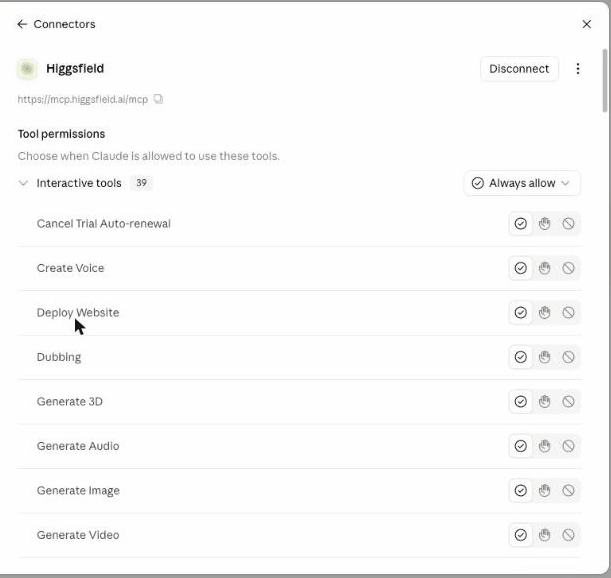Collapse the Interactive tools section
This screenshot has height=578, width=611.
pos(23,183)
